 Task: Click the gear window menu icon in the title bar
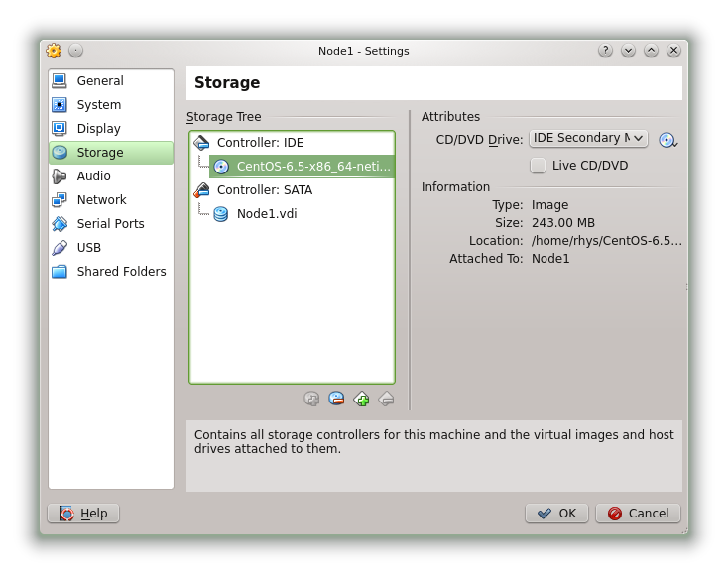click(x=54, y=51)
